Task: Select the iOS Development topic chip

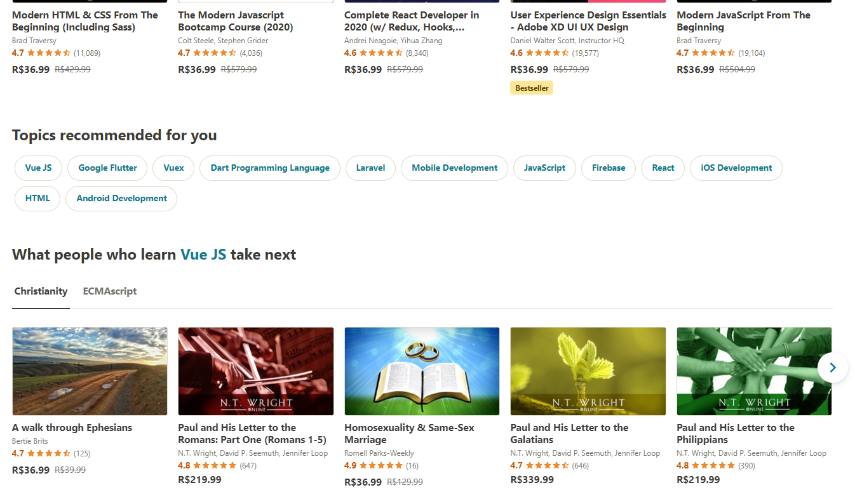Action: [x=736, y=168]
